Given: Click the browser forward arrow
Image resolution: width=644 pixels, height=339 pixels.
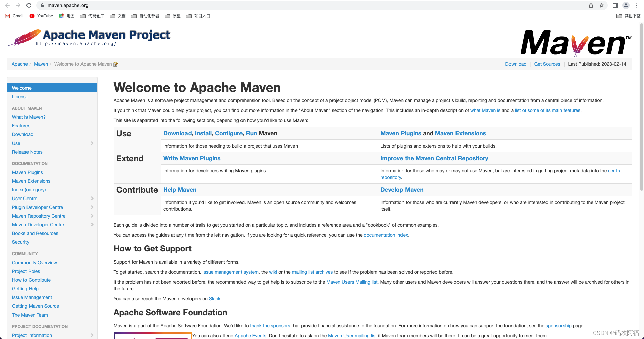Looking at the screenshot, I should click(x=18, y=5).
